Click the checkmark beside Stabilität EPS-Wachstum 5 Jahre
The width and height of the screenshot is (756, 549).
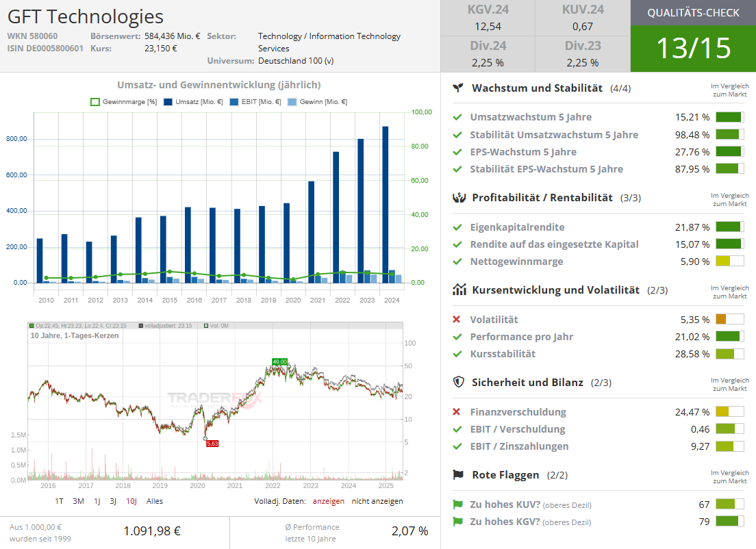(x=457, y=169)
